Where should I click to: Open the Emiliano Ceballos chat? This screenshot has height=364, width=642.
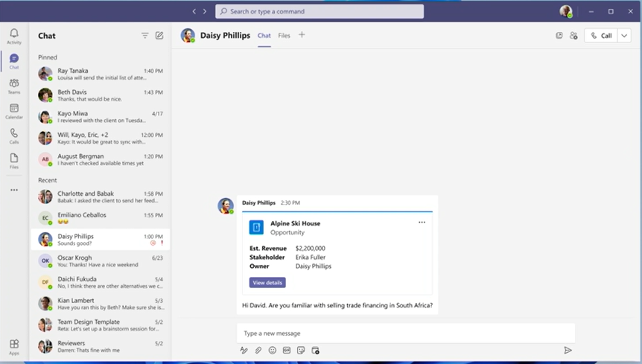tap(101, 218)
